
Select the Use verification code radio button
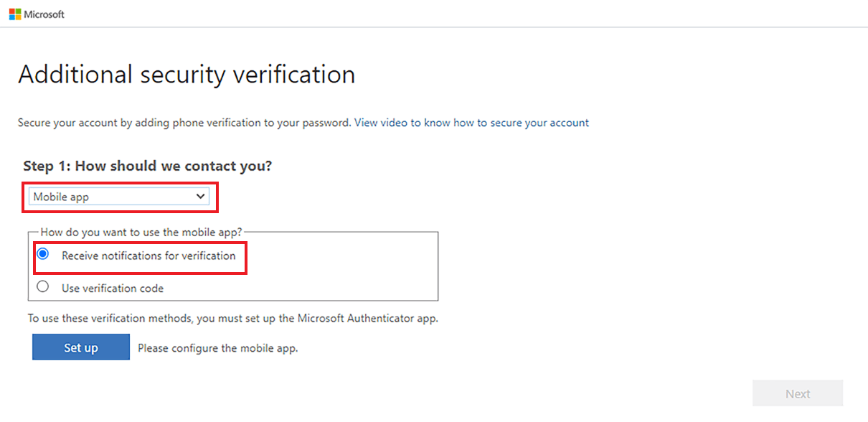click(x=43, y=287)
